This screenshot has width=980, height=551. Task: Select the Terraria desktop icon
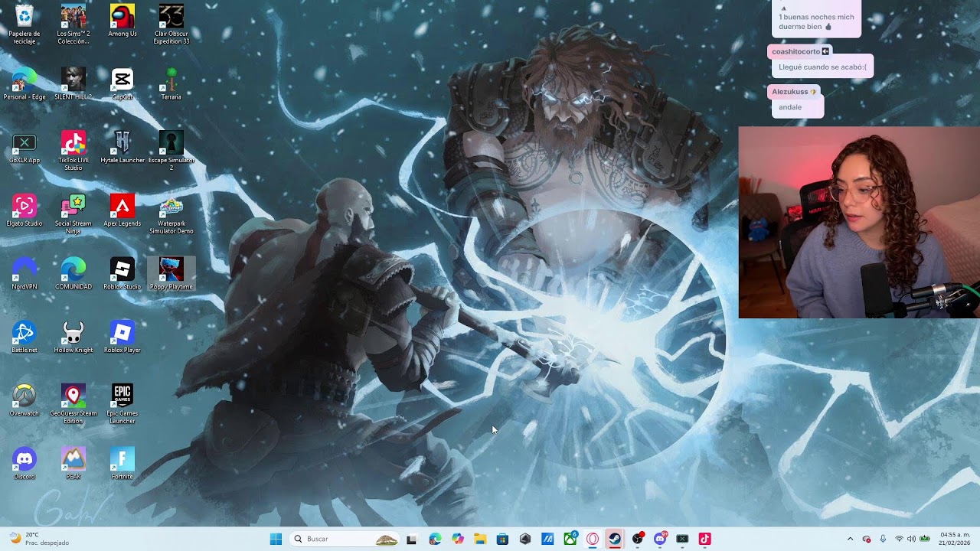pos(171,84)
